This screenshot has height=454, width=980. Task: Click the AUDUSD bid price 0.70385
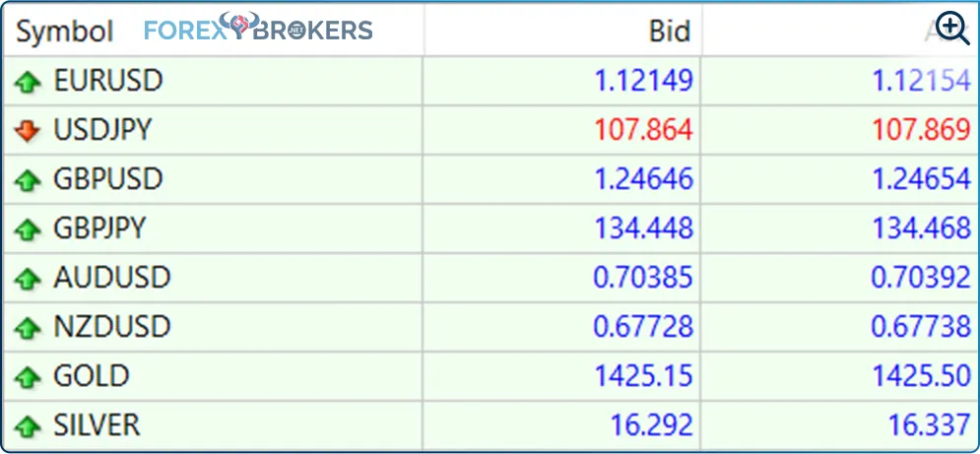[x=643, y=278]
